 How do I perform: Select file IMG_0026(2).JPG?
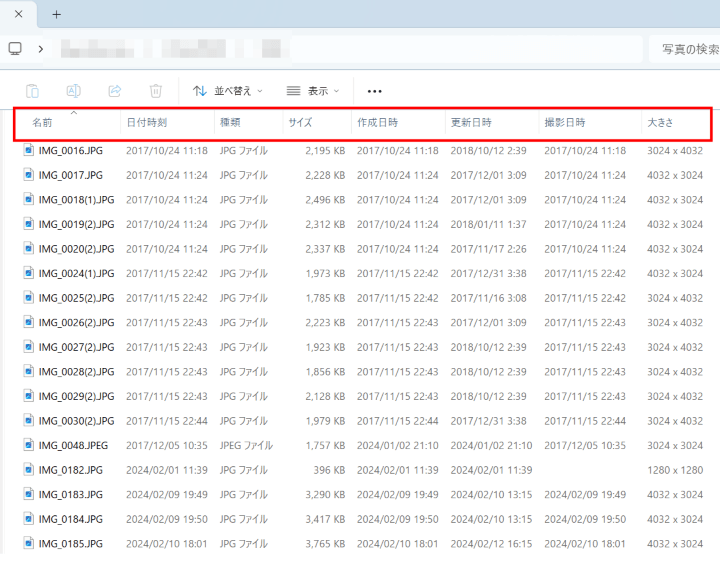click(76, 322)
